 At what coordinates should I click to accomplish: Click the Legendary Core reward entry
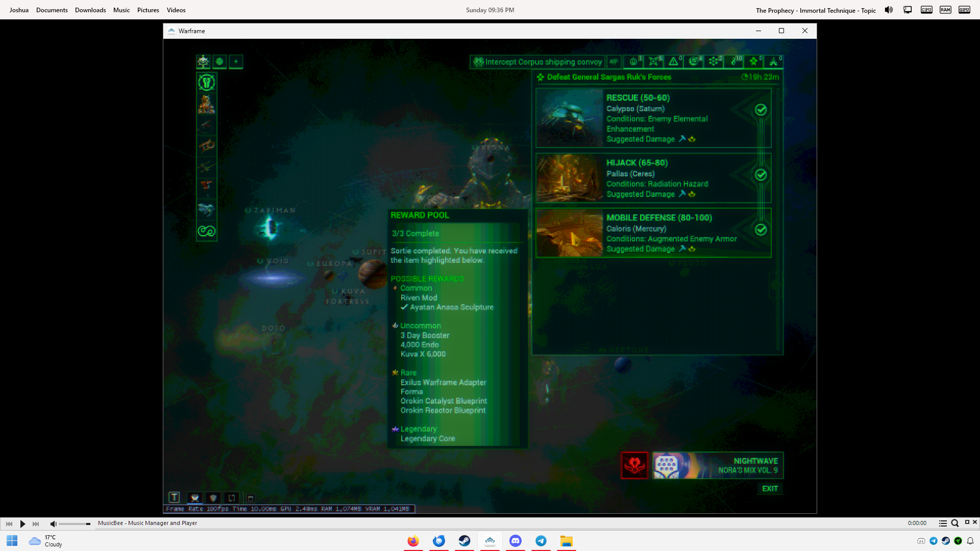coord(427,439)
